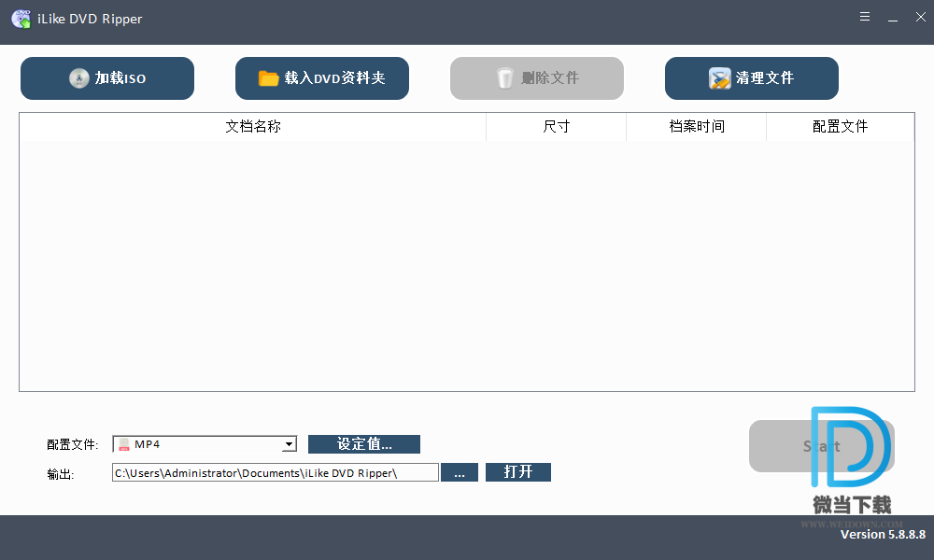This screenshot has width=934, height=560.
Task: Click into the 输出 path text field
Action: 275,473
